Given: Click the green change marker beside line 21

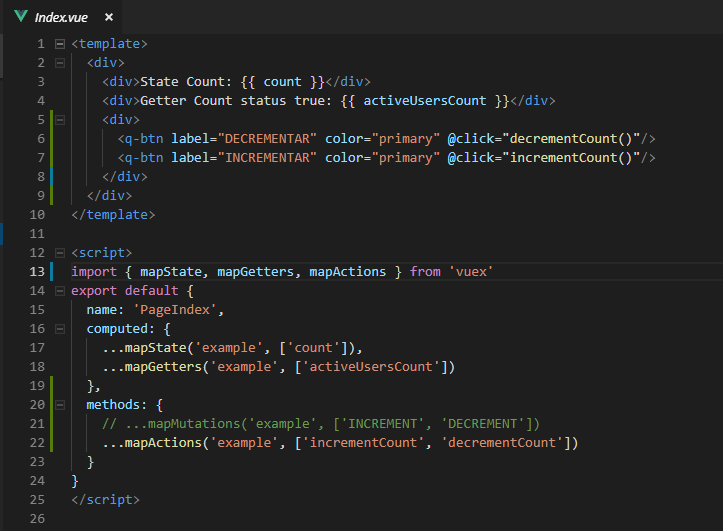Looking at the screenshot, I should [x=53, y=424].
